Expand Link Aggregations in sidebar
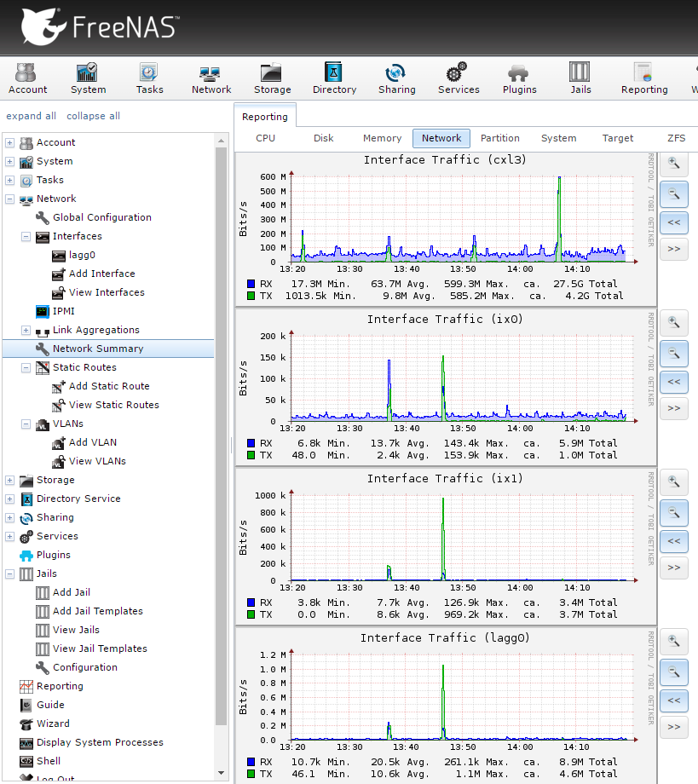The width and height of the screenshot is (698, 784). (x=26, y=330)
